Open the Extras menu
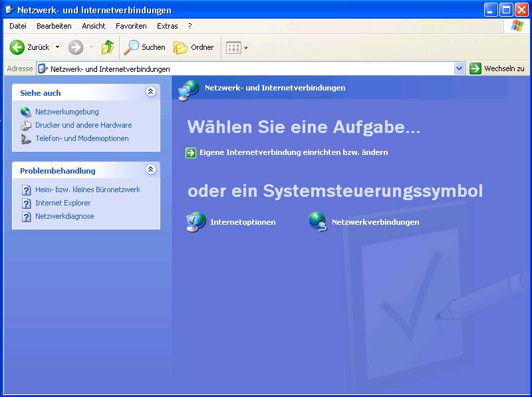The width and height of the screenshot is (532, 397). (x=168, y=26)
